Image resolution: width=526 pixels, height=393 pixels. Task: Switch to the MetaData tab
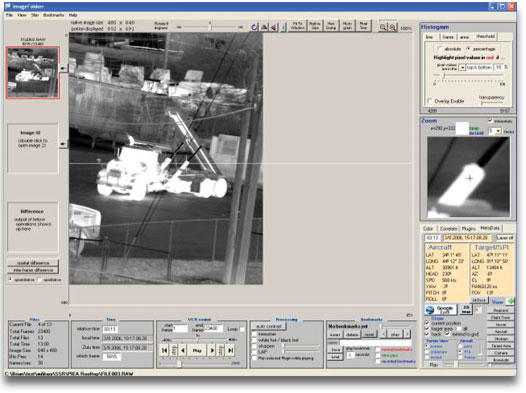pyautogui.click(x=490, y=228)
